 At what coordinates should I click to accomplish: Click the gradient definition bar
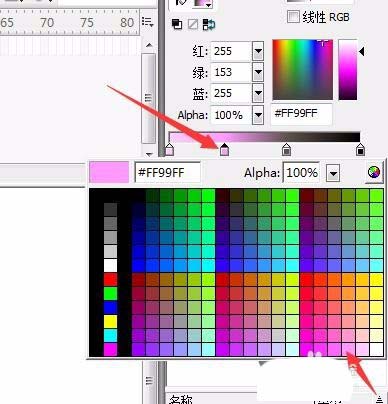point(265,137)
